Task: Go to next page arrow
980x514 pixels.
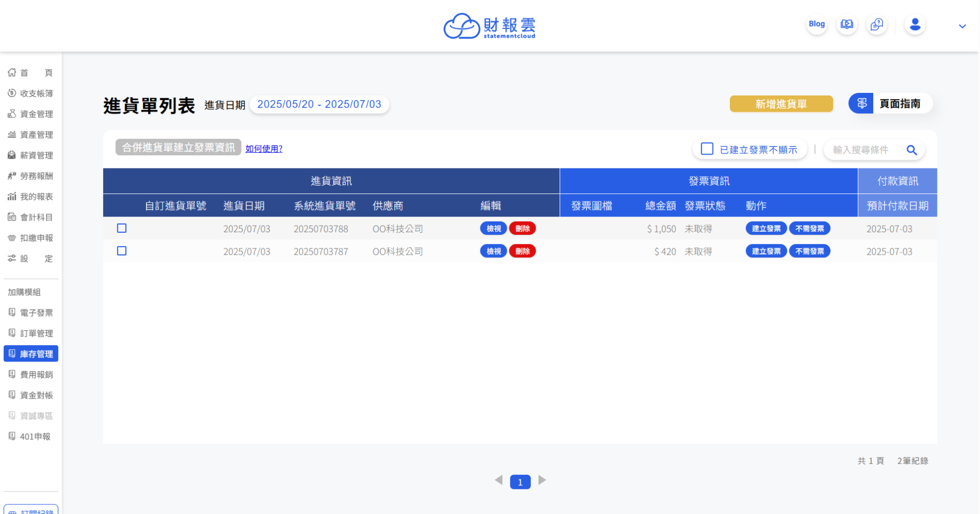Action: tap(542, 480)
